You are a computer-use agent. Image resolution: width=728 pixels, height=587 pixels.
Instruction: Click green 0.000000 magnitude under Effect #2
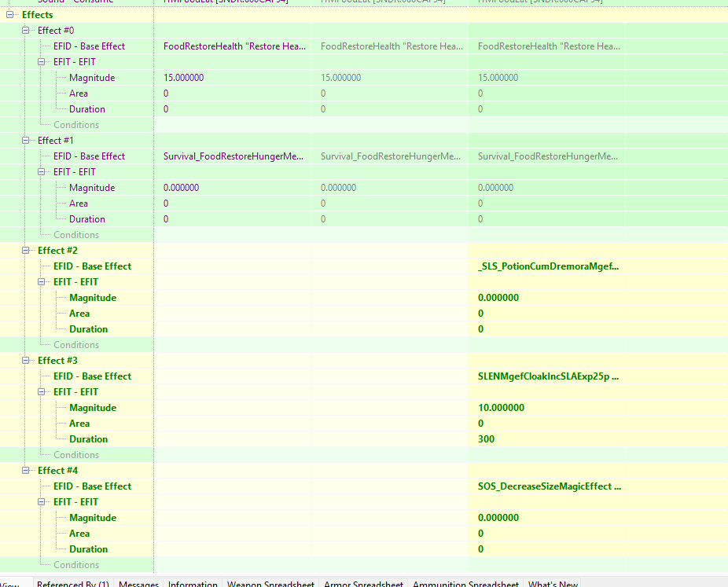[498, 298]
